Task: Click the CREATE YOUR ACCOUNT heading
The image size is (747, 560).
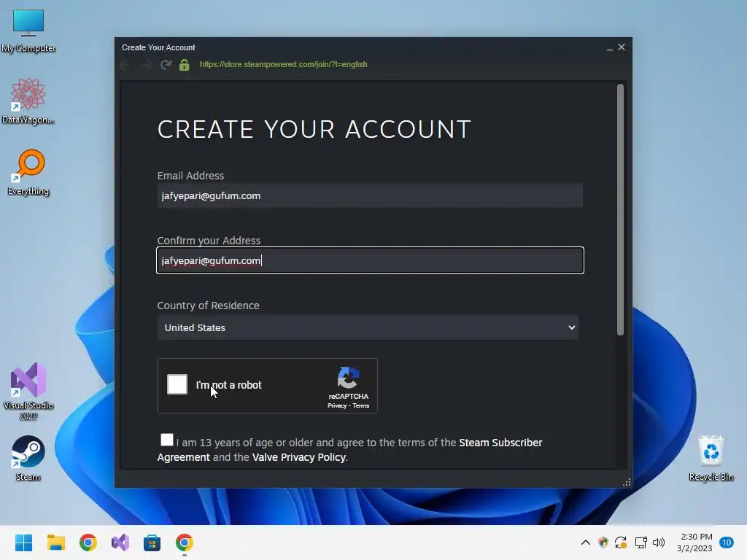Action: click(314, 130)
